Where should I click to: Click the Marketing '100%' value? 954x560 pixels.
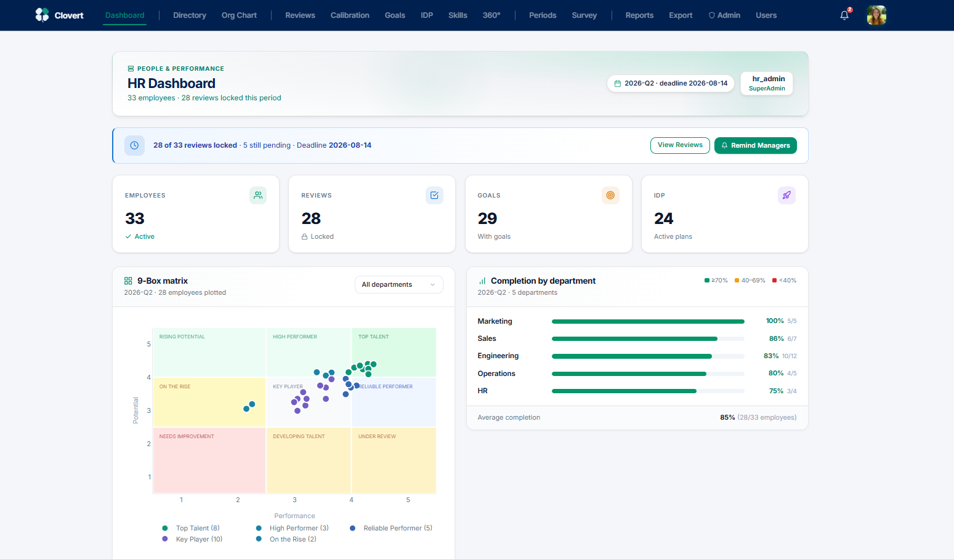[x=775, y=321]
